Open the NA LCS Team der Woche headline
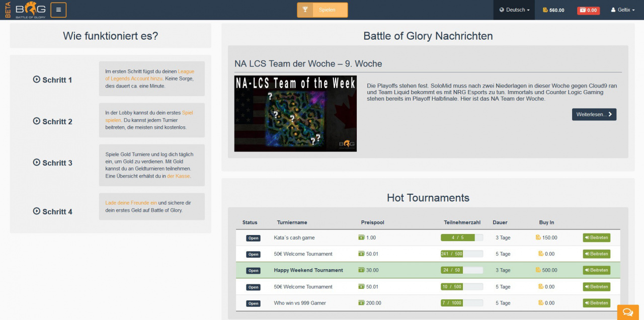The height and width of the screenshot is (320, 644). coord(308,64)
